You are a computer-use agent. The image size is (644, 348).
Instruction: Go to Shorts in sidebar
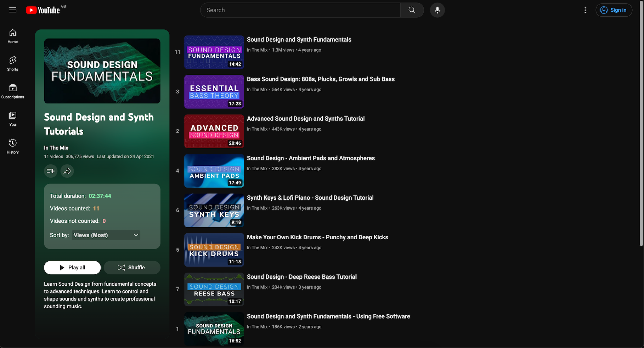[13, 63]
